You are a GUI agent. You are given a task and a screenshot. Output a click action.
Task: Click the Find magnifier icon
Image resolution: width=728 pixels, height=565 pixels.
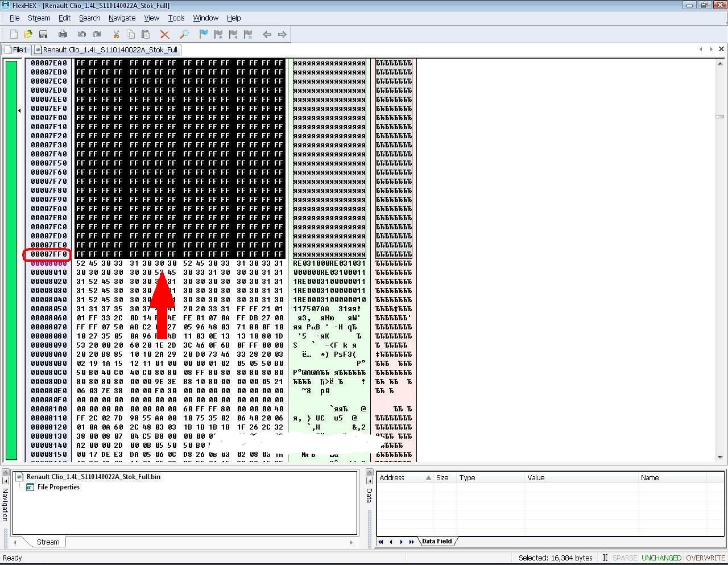pyautogui.click(x=184, y=34)
